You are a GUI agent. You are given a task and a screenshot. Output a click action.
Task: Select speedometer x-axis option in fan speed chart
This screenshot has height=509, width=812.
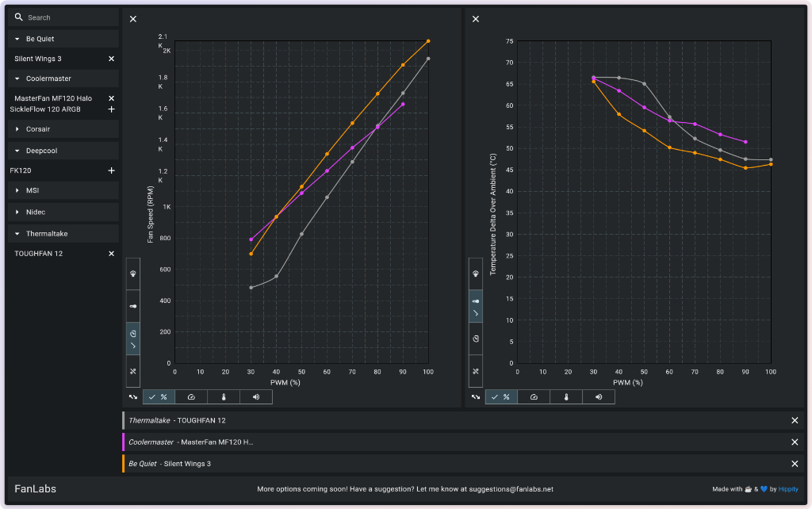191,397
